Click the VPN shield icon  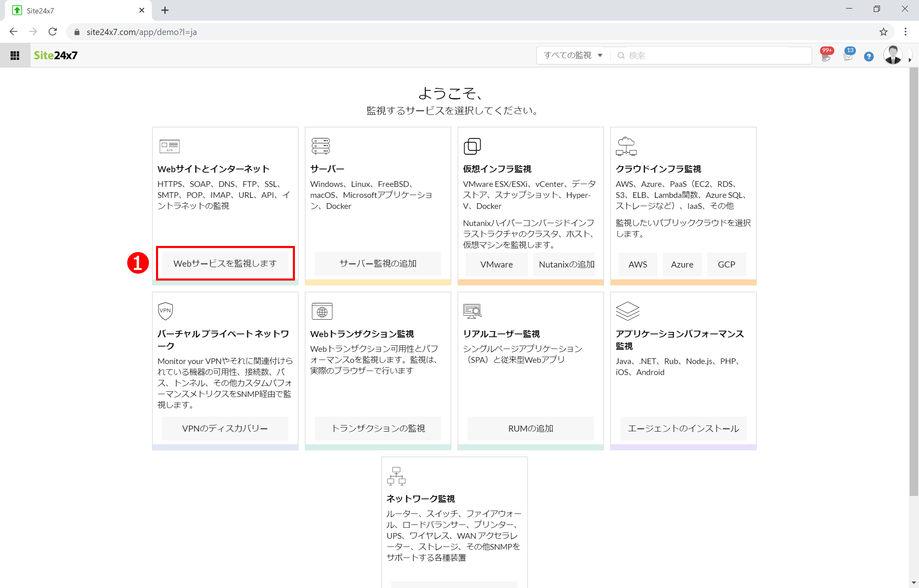click(x=165, y=311)
